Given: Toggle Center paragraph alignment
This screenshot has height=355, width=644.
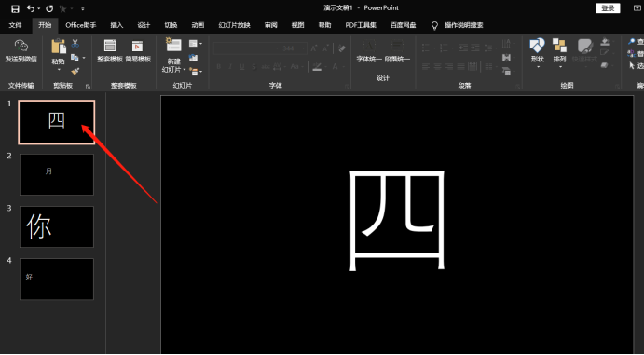Looking at the screenshot, I should pos(438,66).
